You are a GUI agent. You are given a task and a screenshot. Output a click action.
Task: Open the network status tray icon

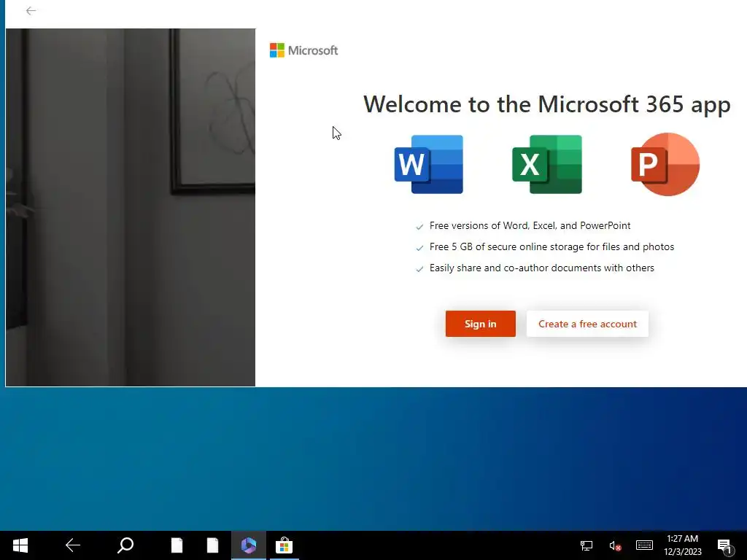586,545
